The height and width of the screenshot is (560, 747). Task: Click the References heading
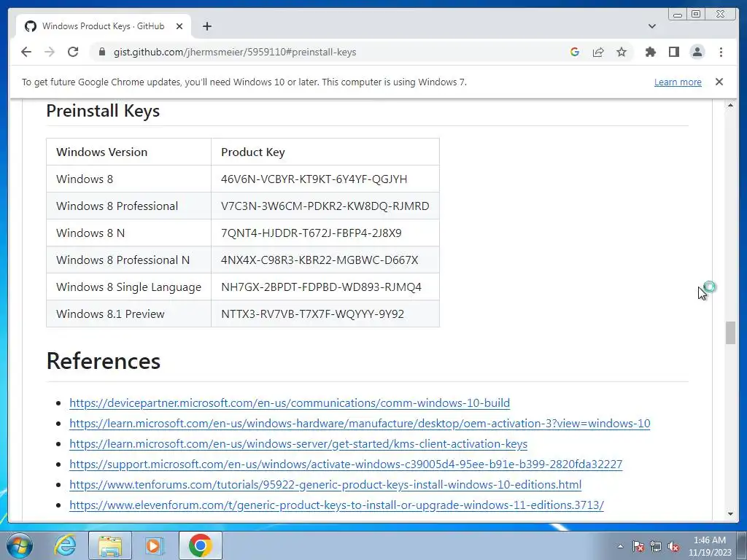104,361
